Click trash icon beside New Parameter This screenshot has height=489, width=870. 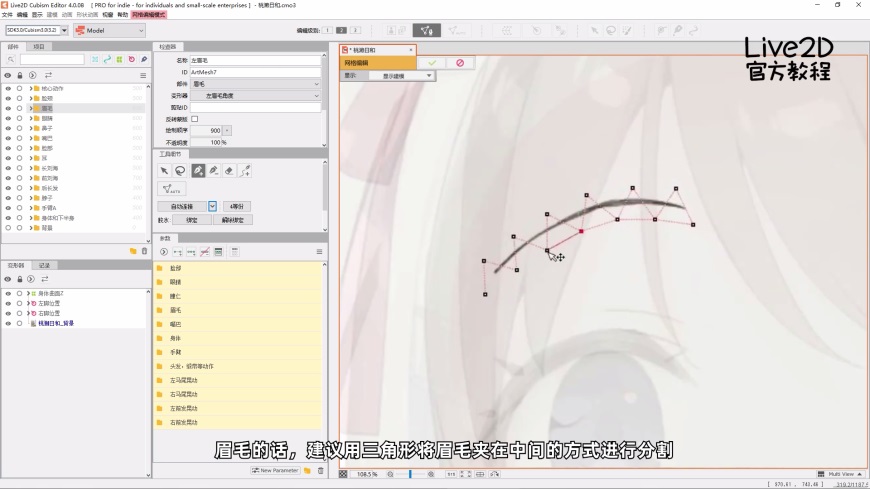pos(320,471)
